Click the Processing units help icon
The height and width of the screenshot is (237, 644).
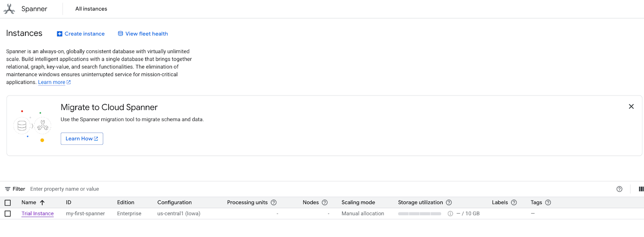274,202
